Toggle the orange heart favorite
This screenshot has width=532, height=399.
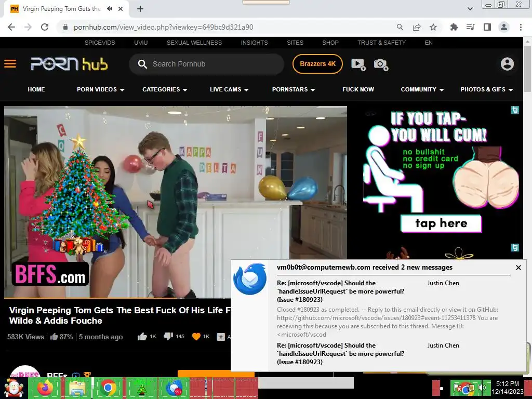point(196,337)
